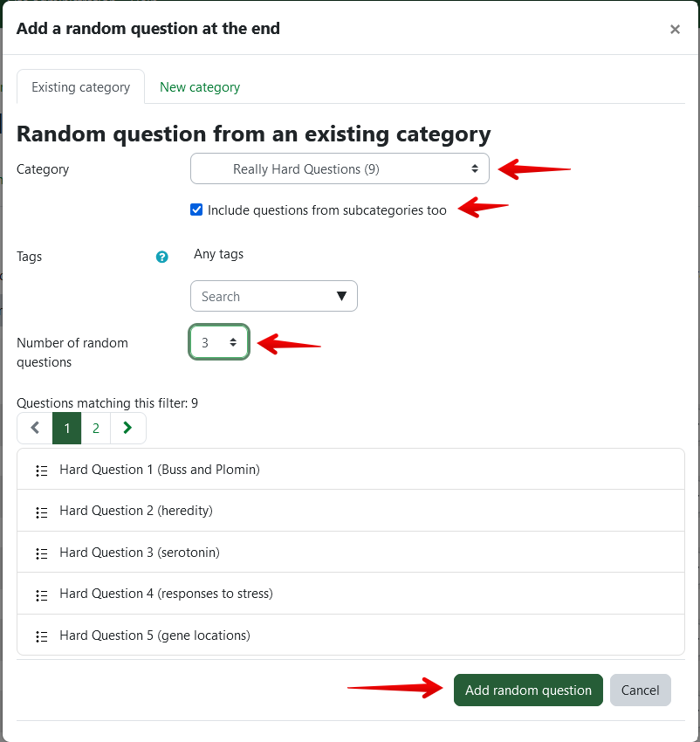Switch to the New category tab
This screenshot has height=742, width=700.
pyautogui.click(x=200, y=87)
